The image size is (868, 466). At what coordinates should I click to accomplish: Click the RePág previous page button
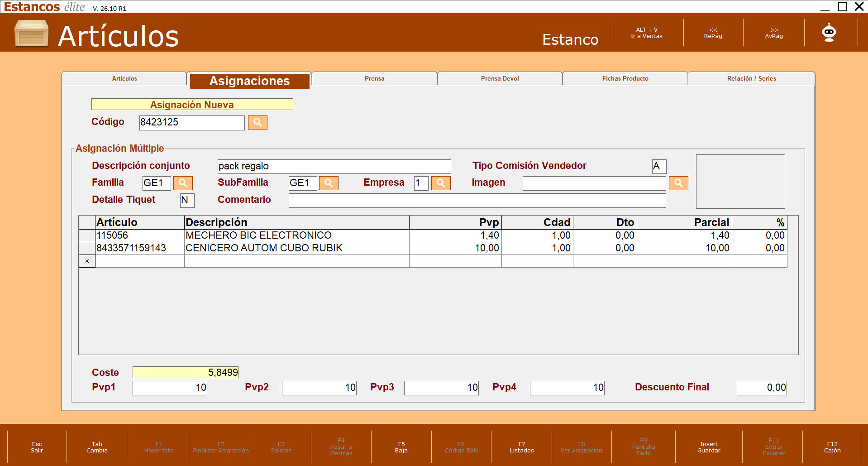[x=713, y=33]
